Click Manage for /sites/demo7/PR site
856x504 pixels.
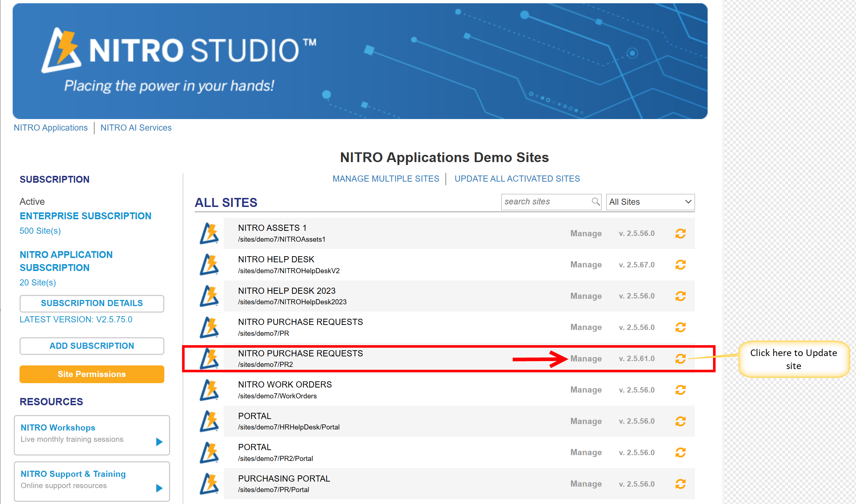click(586, 327)
